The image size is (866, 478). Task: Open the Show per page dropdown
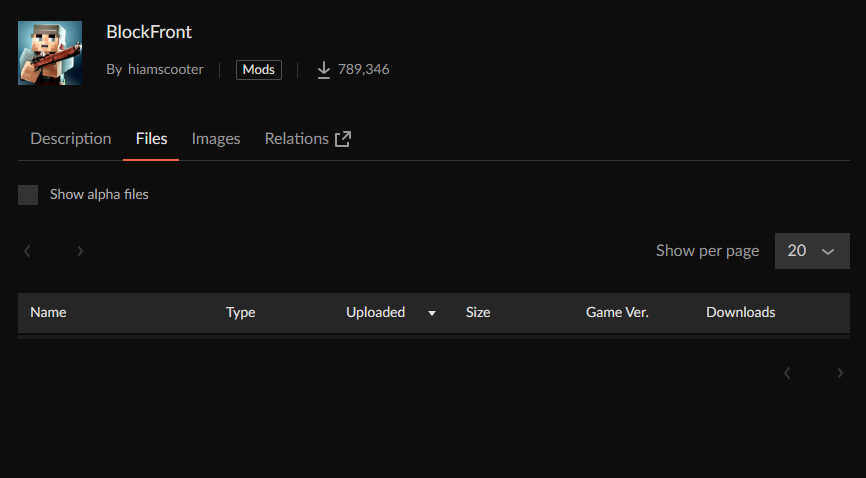click(x=812, y=251)
